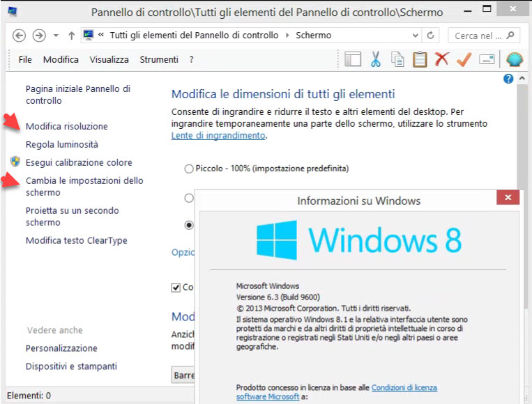The image size is (532, 404).
Task: Expand the breadcrumb arrow before Schermo
Action: click(287, 36)
